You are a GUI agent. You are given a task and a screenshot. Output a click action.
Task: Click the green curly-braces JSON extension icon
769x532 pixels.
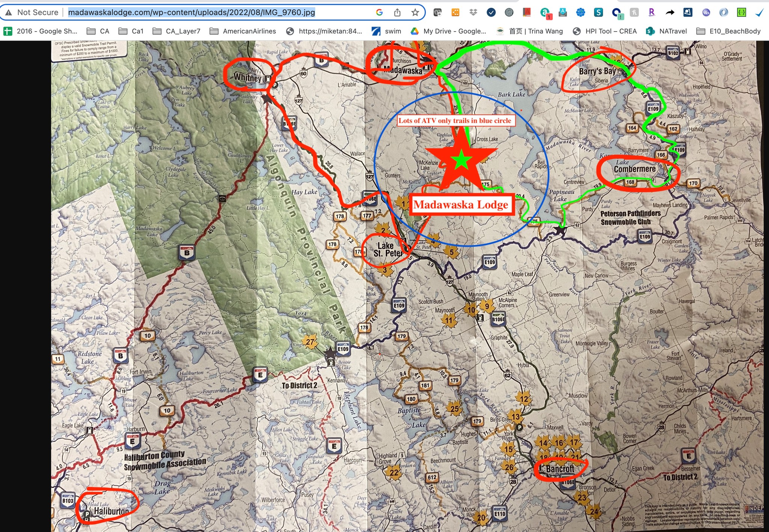point(742,12)
